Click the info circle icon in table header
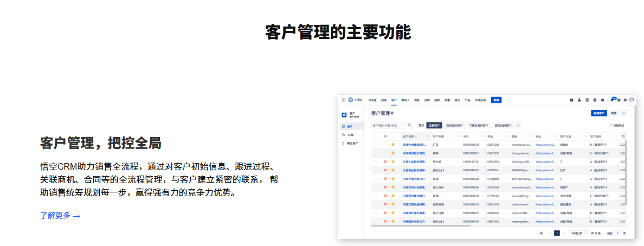This screenshot has width=644, height=246. [x=385, y=137]
